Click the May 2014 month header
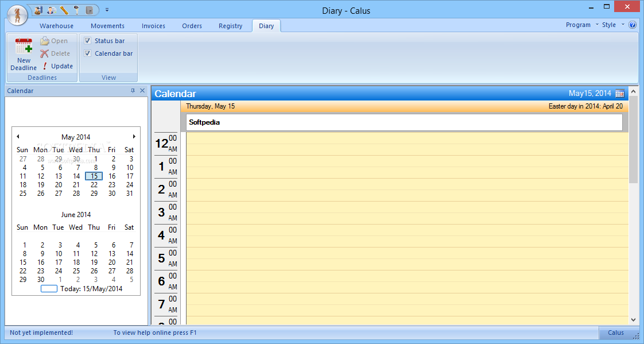The height and width of the screenshot is (344, 644). point(76,137)
